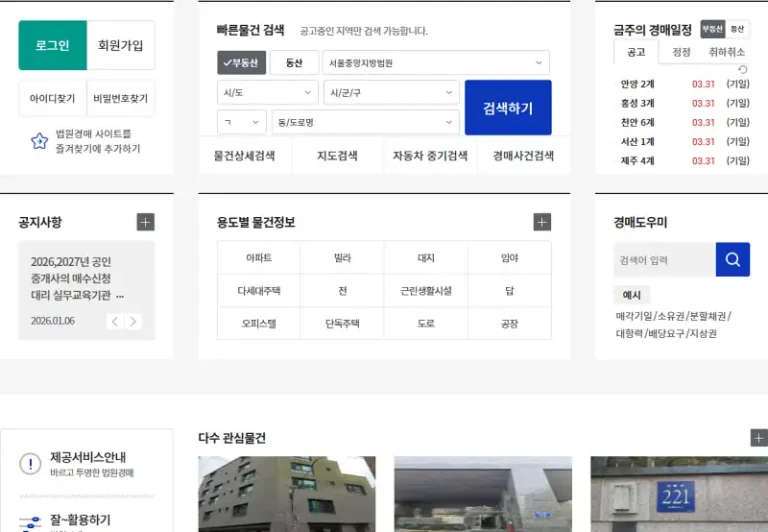Select the 정정 tab
This screenshot has height=532, width=768.
[x=681, y=52]
